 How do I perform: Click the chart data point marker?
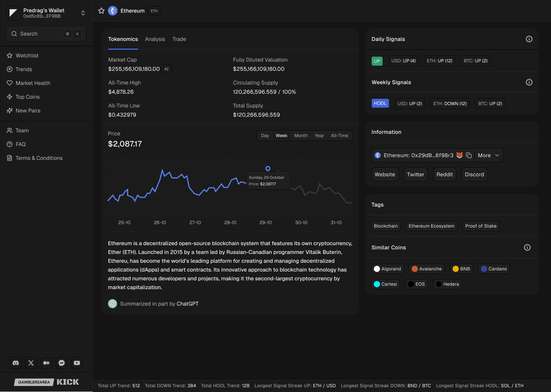point(268,169)
